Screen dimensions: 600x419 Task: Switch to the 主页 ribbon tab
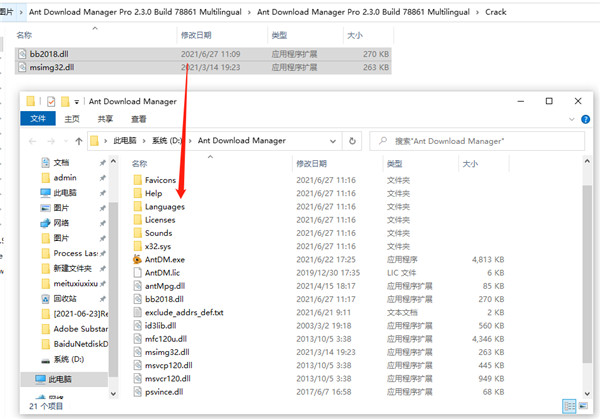point(72,119)
